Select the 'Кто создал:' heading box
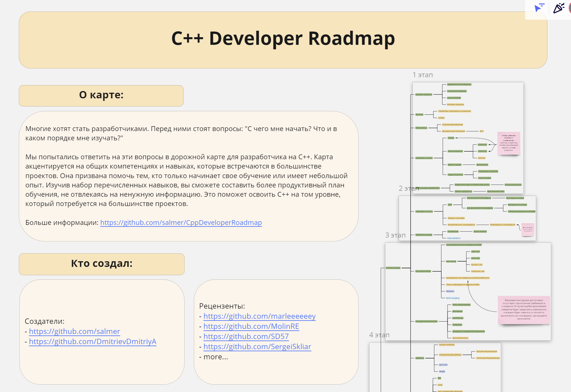 101,264
